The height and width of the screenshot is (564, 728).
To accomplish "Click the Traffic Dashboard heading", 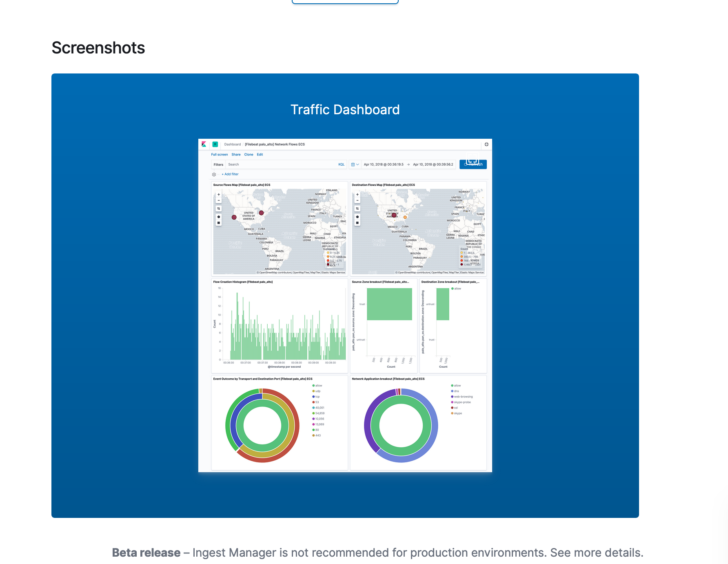I will 345,110.
